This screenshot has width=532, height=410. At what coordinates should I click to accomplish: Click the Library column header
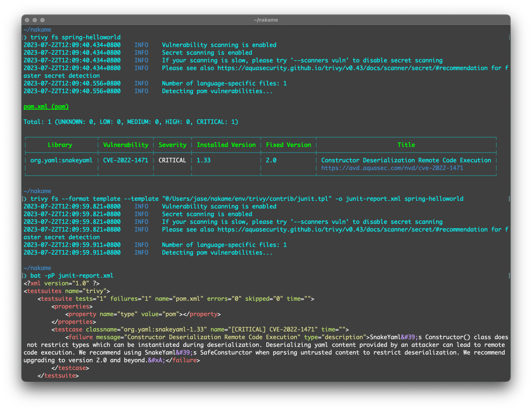[x=60, y=145]
